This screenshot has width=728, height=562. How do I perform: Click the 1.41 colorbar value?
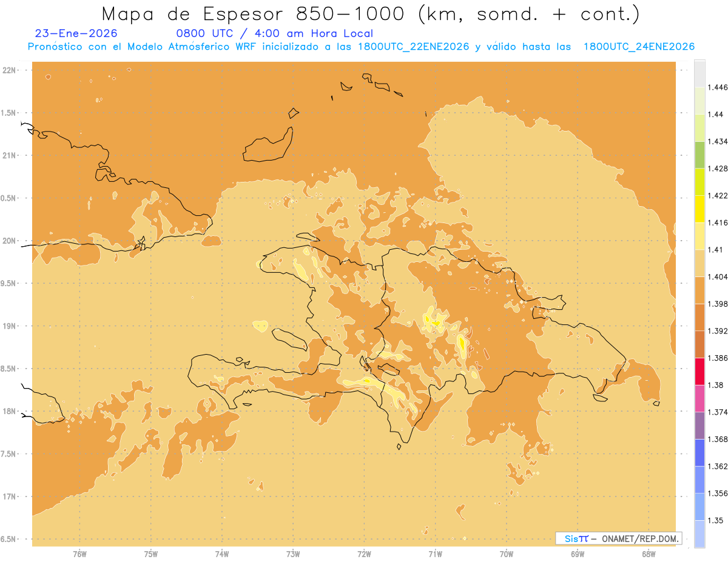point(715,250)
